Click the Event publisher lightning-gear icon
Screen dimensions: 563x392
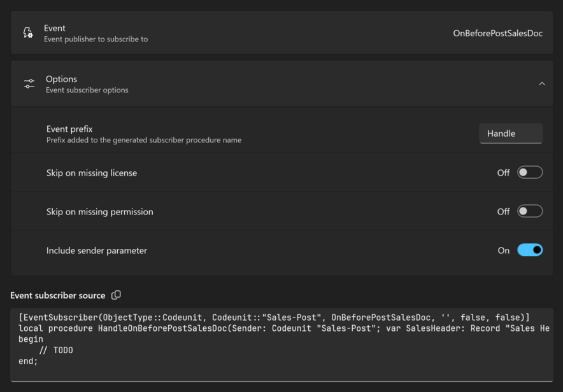28,32
